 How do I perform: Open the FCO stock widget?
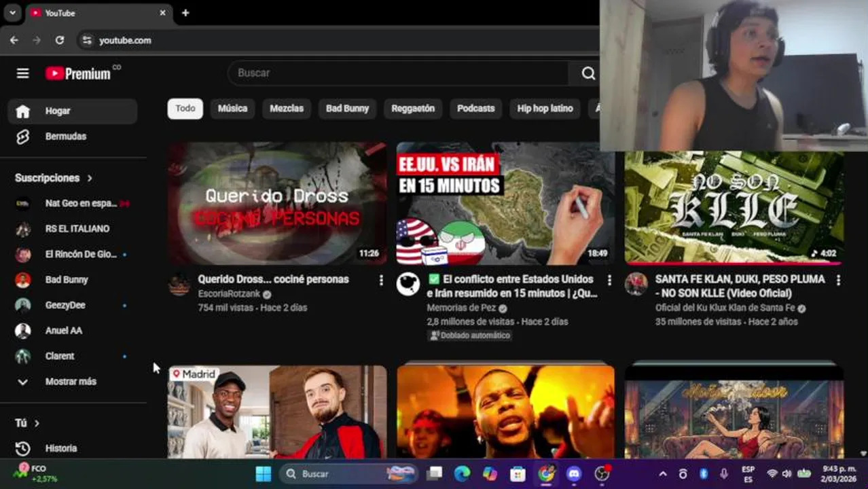click(35, 473)
